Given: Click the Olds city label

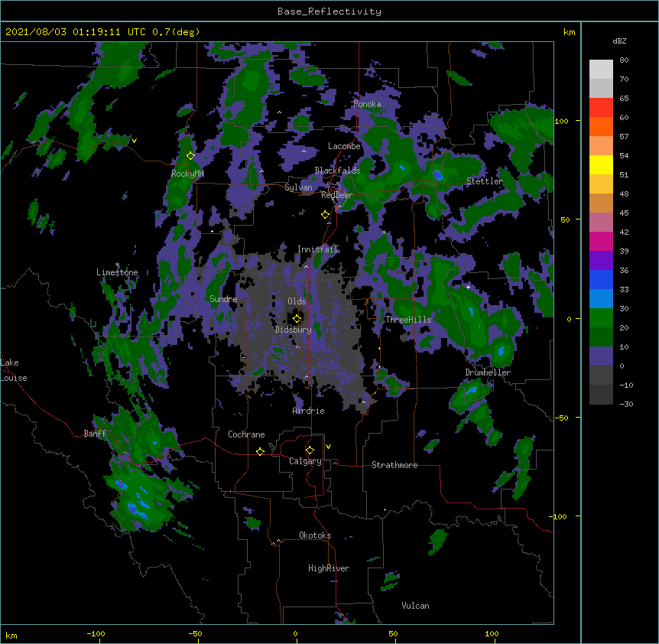Looking at the screenshot, I should [297, 301].
